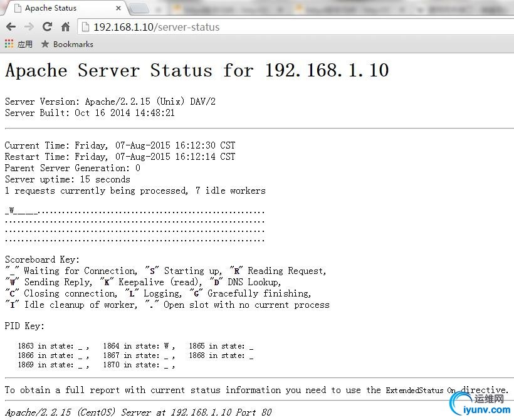Click the Apache/2.2.15 (CentOS) Server footer line
This screenshot has width=514, height=420.
point(139,412)
